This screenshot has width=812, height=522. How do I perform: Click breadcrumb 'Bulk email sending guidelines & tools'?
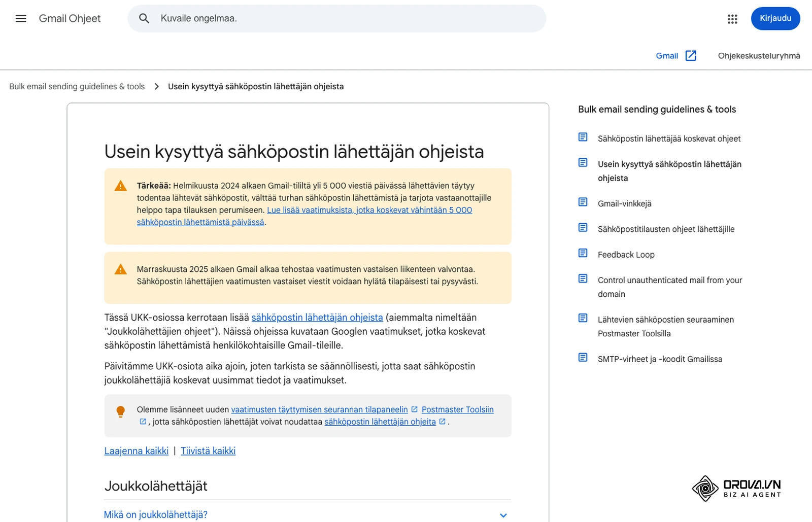tap(77, 87)
